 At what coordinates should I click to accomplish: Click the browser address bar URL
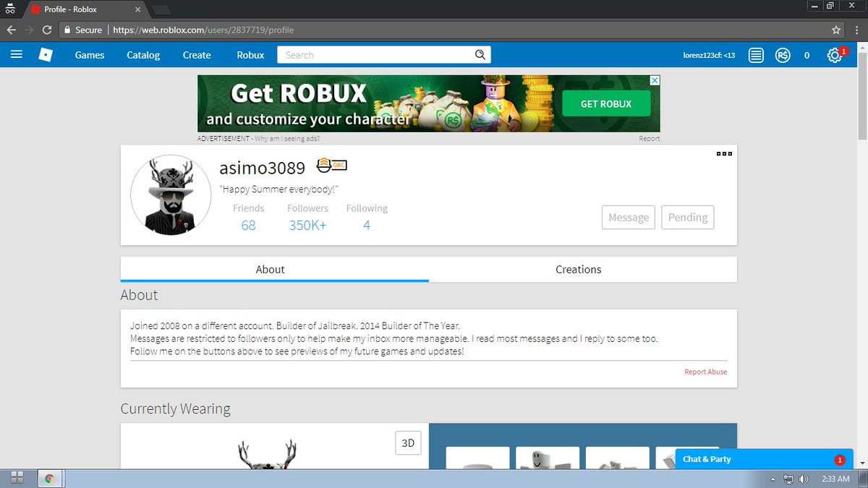[x=203, y=30]
